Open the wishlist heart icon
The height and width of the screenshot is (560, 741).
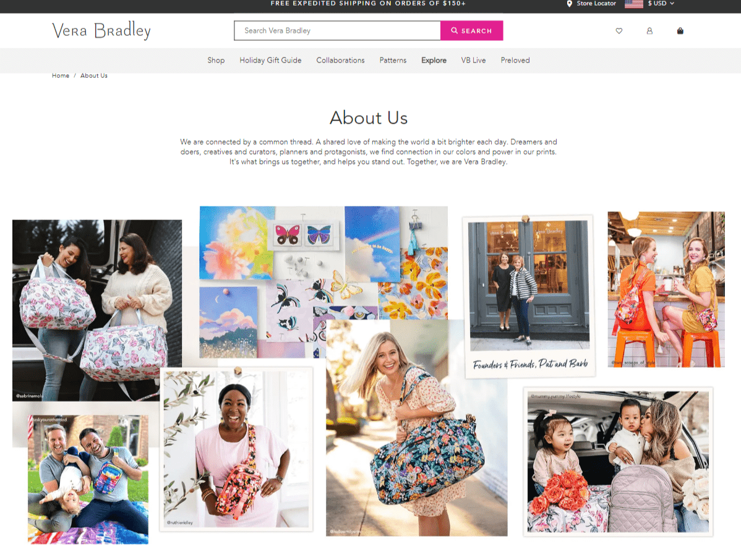click(x=619, y=31)
